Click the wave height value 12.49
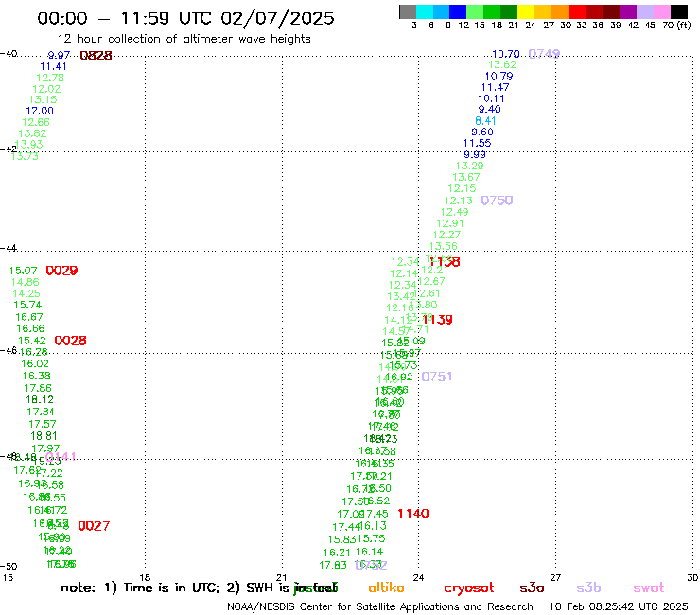700x615 pixels. (x=454, y=212)
